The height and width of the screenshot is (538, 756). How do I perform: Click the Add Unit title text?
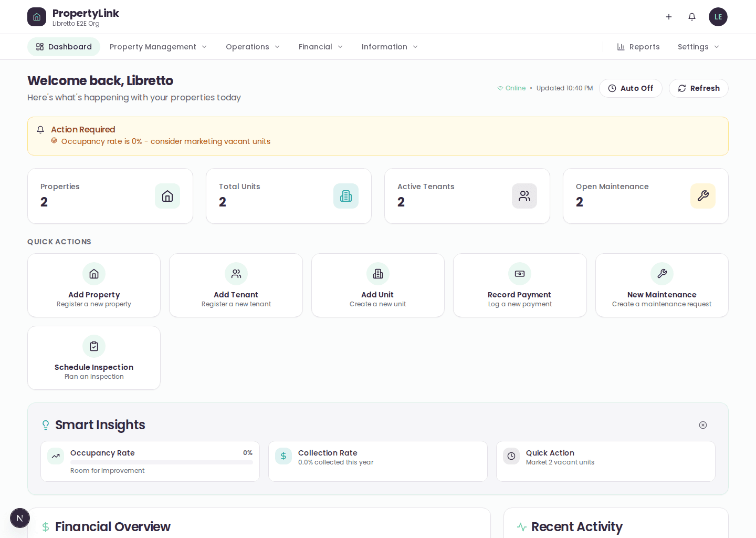(377, 295)
